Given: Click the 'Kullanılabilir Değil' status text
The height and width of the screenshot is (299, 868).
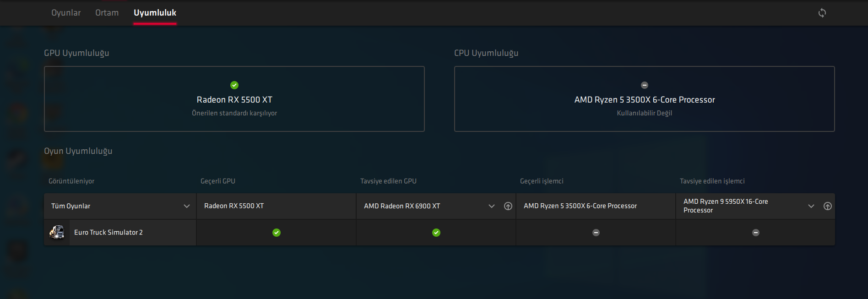Looking at the screenshot, I should point(645,113).
